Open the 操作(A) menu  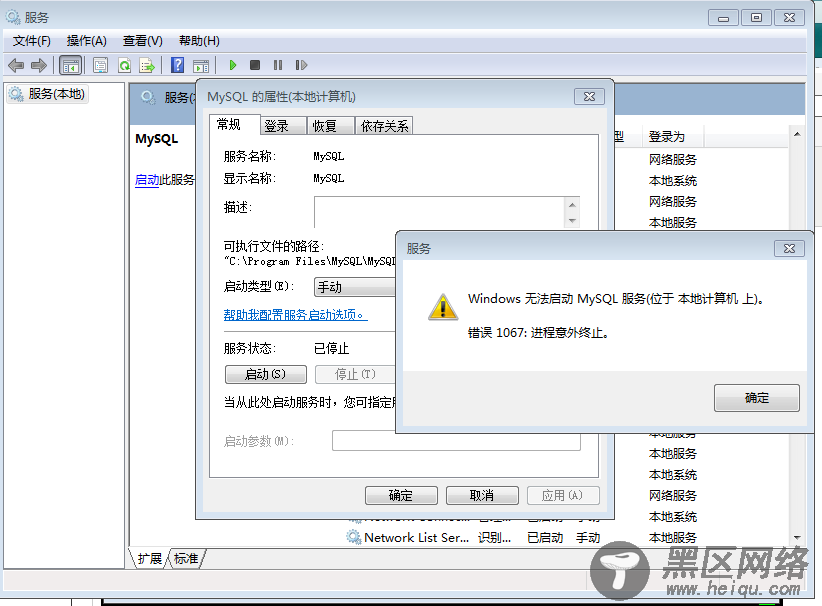click(x=86, y=41)
